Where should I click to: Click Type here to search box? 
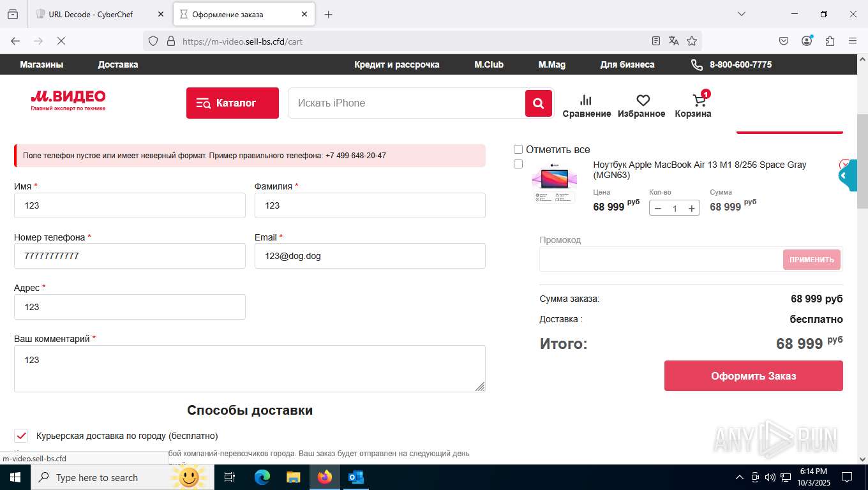[123, 477]
